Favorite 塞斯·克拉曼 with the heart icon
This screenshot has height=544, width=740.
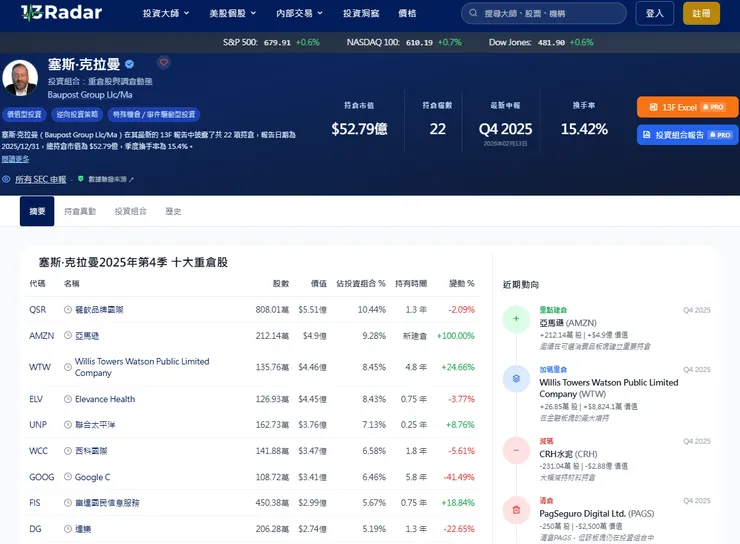164,62
